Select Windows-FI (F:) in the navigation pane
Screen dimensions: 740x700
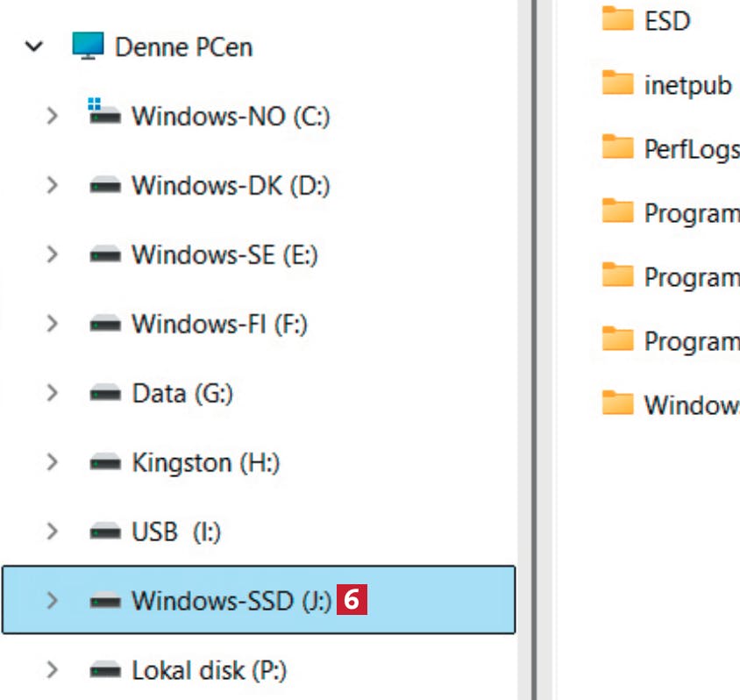[x=220, y=325]
